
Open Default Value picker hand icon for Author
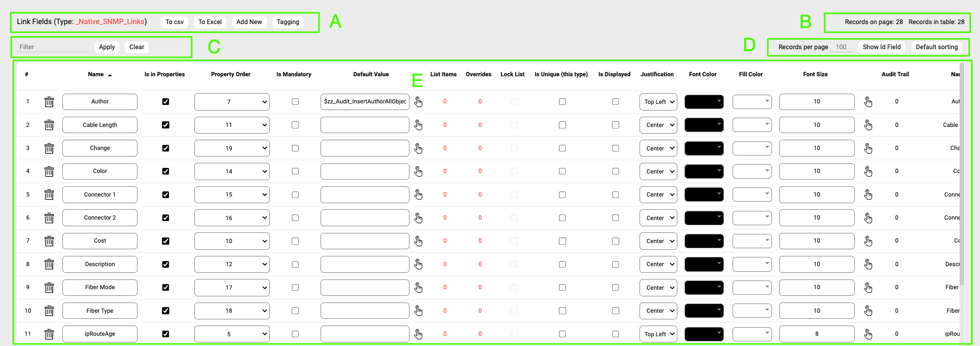click(418, 102)
